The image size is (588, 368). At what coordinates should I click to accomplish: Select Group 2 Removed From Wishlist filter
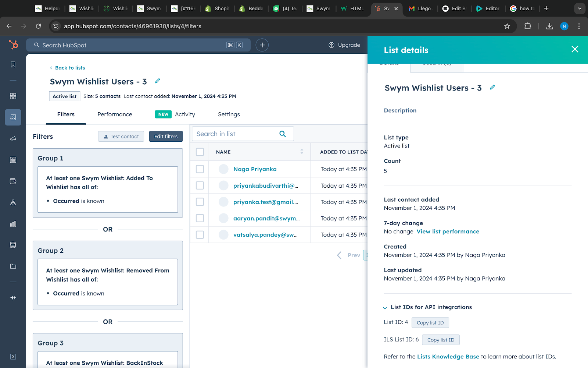(108, 282)
